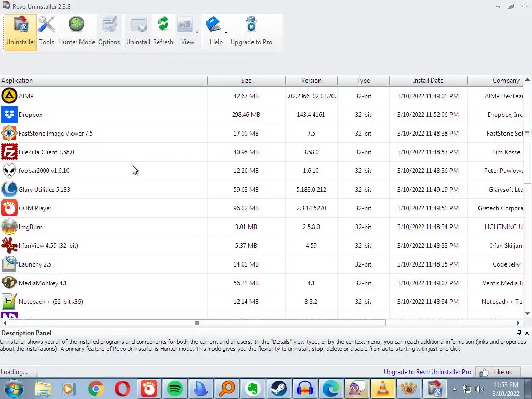The height and width of the screenshot is (399, 532).
Task: Select the FastStone Image Viewer icon
Action: [9, 134]
